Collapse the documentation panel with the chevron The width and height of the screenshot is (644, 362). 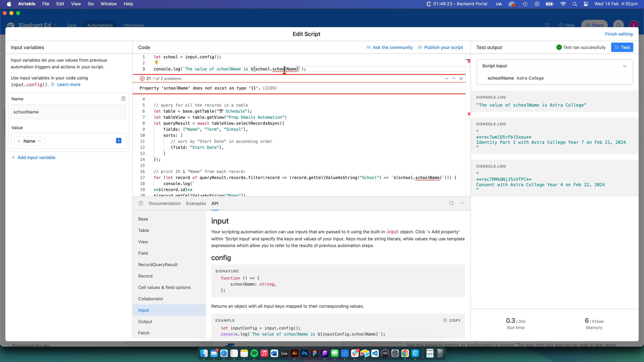point(462,203)
